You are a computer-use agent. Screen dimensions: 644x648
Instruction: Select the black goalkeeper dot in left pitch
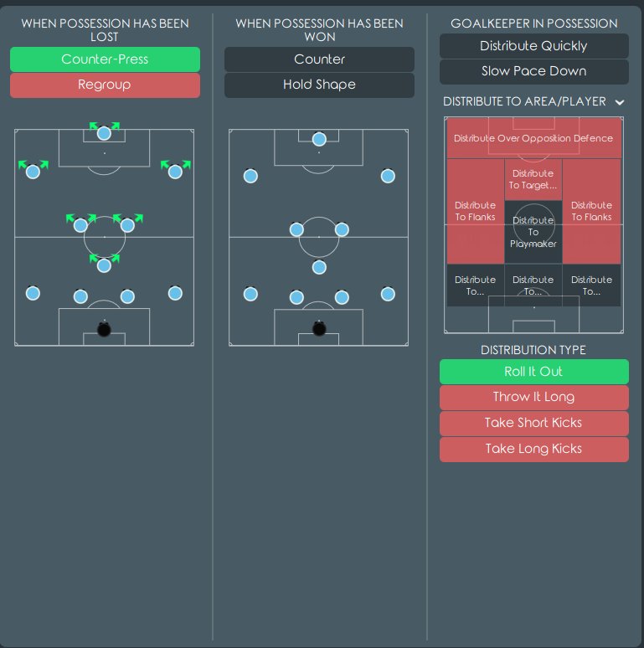[104, 329]
